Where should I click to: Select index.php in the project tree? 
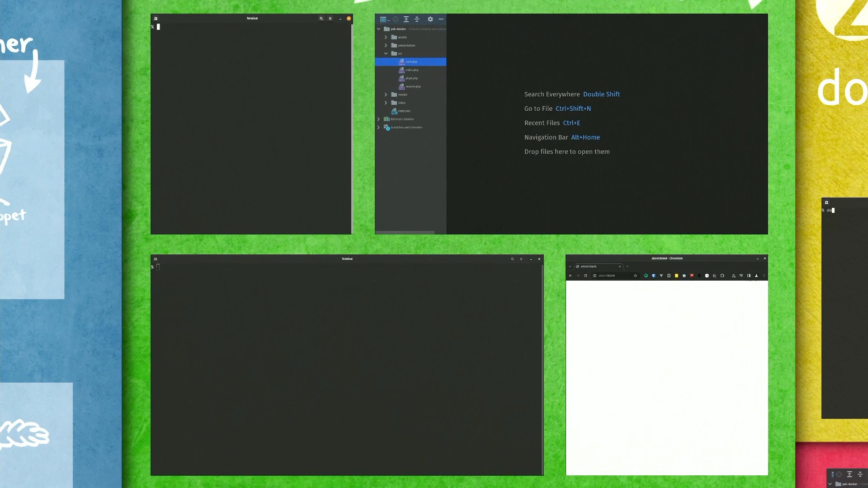(x=409, y=70)
